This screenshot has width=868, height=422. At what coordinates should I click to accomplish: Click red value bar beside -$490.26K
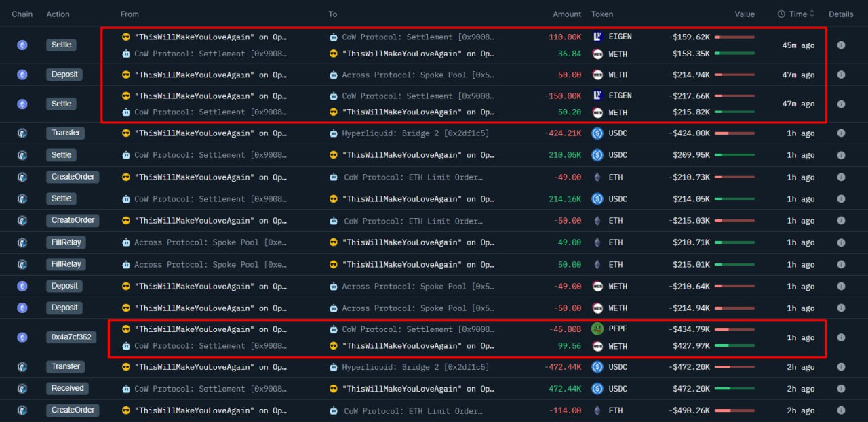734,410
